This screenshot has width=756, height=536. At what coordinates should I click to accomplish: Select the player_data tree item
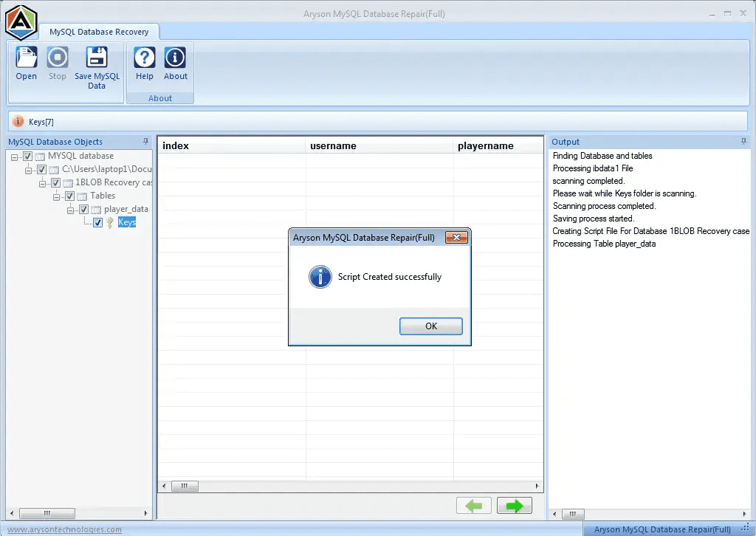click(126, 209)
